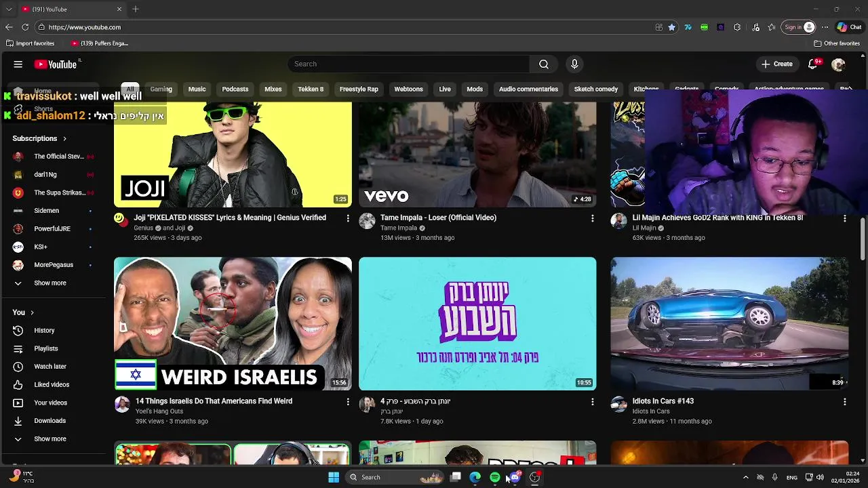Select the Music filter chip

(197, 89)
